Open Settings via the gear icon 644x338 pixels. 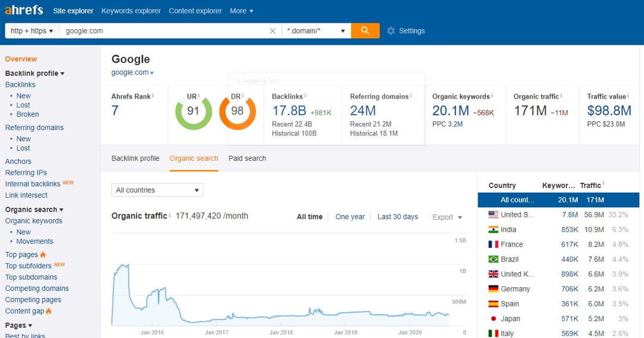(x=391, y=31)
